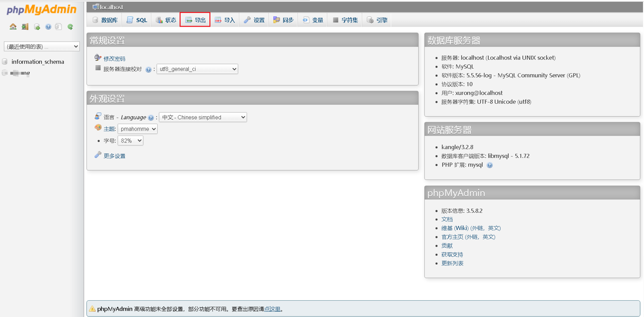Viewport: 644px width, 317px height.
Task: Click help icon beside Language label
Action: [151, 118]
